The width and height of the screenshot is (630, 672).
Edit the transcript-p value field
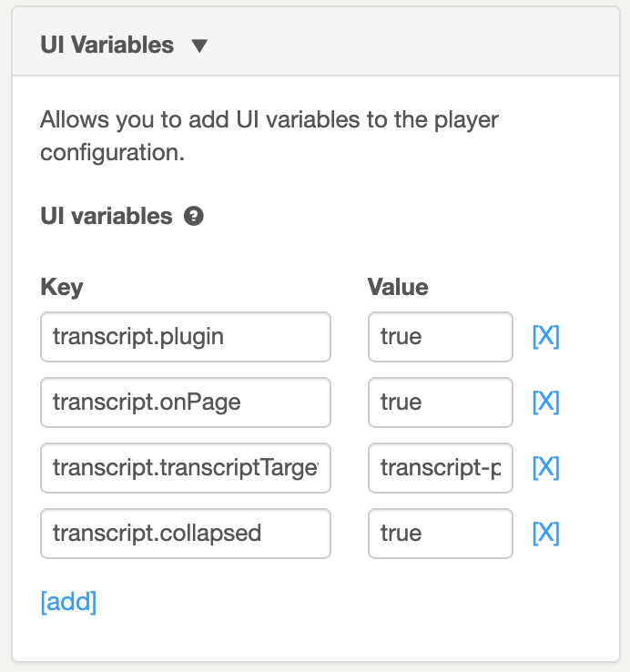tap(441, 468)
